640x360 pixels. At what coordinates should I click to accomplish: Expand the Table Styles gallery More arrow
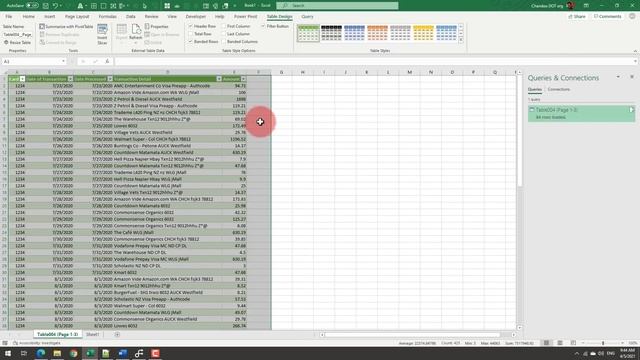point(461,40)
